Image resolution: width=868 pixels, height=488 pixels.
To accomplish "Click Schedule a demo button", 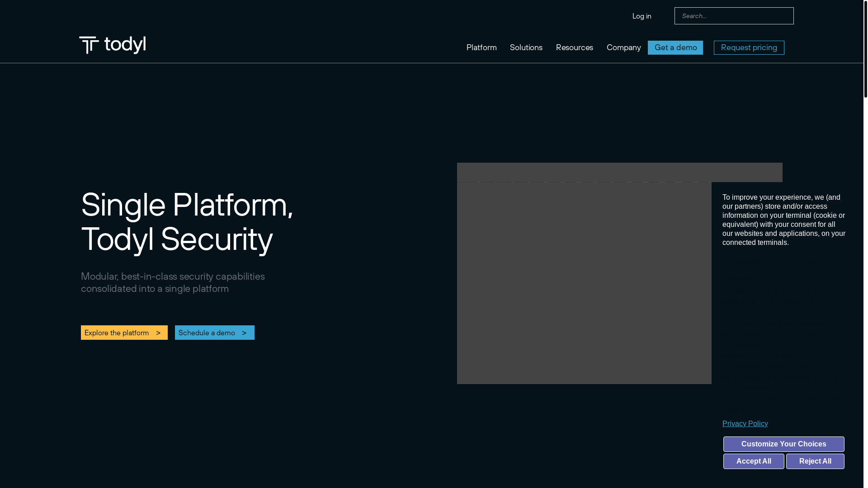I will coord(215,333).
